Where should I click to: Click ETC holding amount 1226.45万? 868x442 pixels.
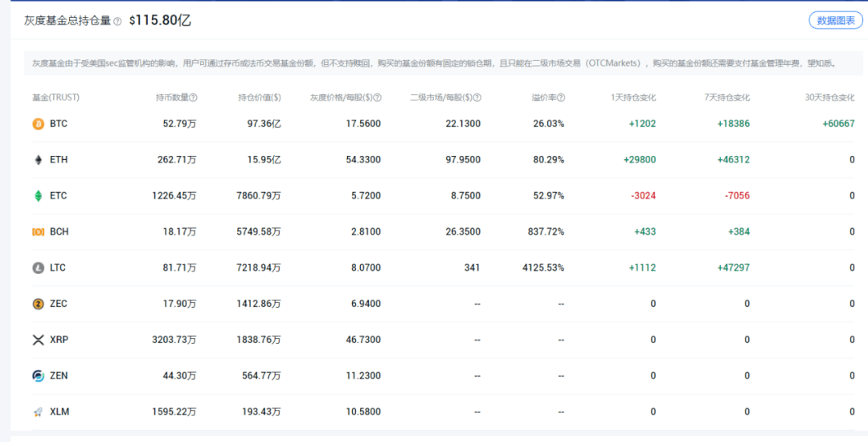click(x=174, y=195)
